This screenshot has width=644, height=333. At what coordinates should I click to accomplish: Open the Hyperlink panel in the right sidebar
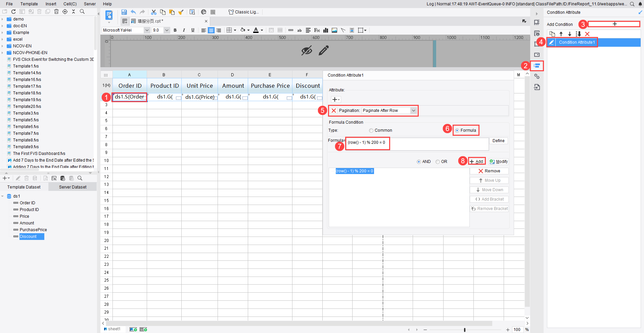[537, 76]
